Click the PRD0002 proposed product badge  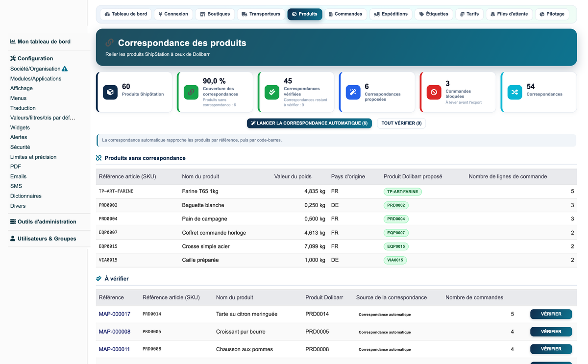(396, 205)
